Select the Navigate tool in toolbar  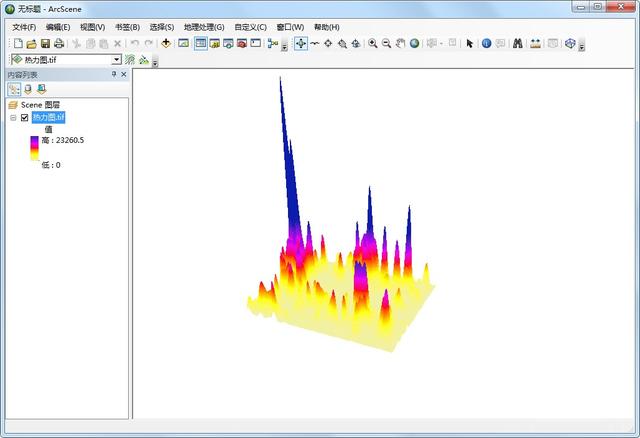pyautogui.click(x=300, y=44)
